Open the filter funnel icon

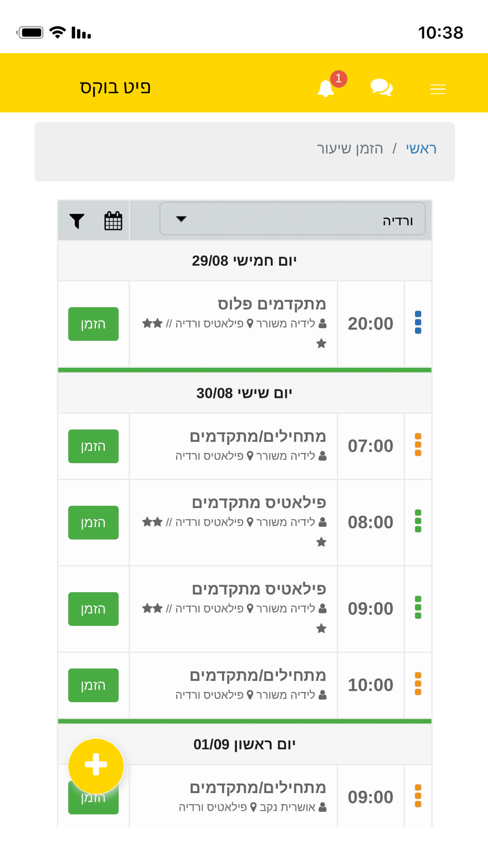[77, 221]
